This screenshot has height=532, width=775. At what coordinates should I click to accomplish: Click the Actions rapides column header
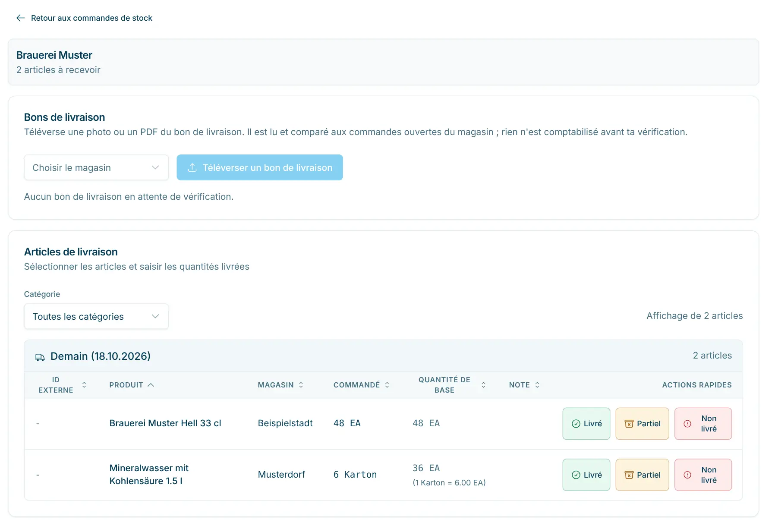697,385
